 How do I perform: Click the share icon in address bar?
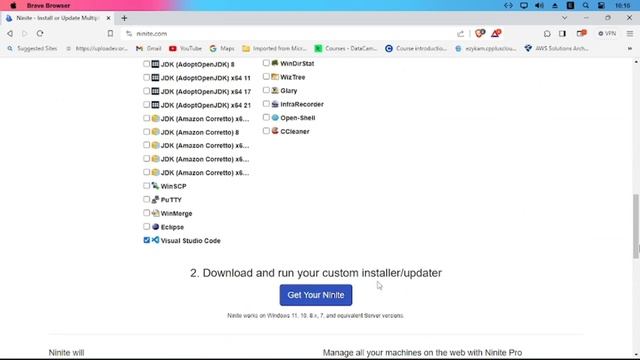tap(460, 33)
